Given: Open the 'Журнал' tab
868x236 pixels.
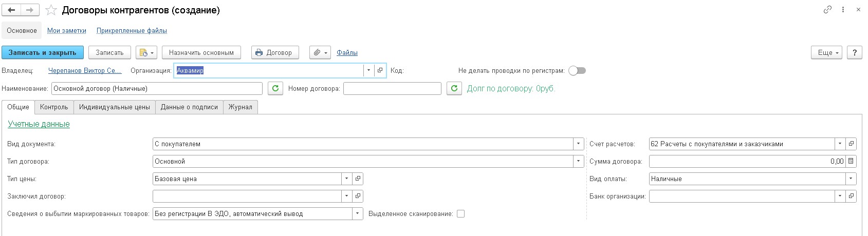Looking at the screenshot, I should 241,107.
